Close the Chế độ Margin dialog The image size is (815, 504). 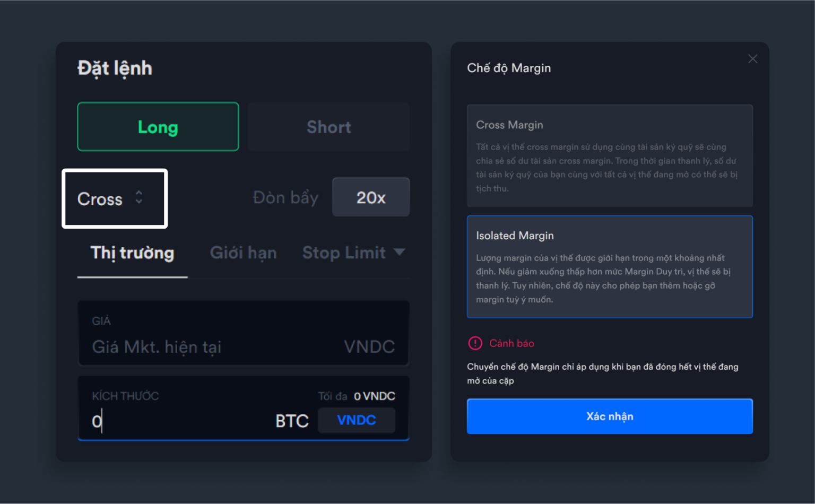(x=752, y=59)
